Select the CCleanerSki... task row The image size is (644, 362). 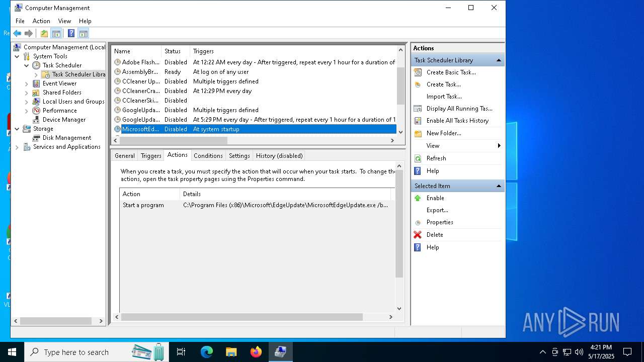254,101
